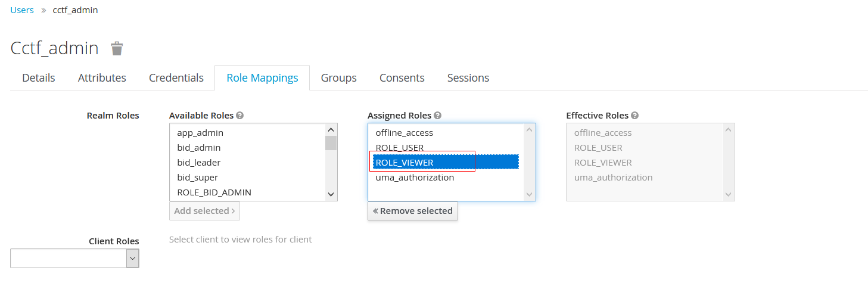Switch to the Details tab
The height and width of the screenshot is (286, 868).
coord(39,78)
